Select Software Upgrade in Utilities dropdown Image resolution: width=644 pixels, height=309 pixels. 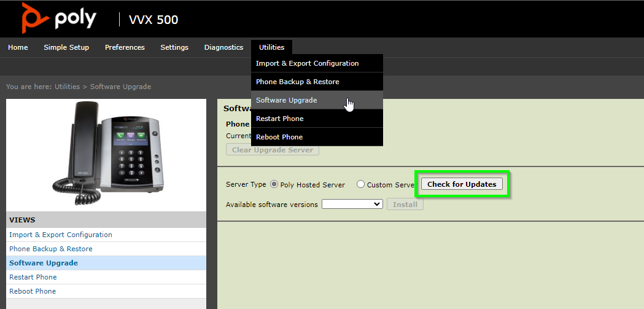[x=317, y=100]
